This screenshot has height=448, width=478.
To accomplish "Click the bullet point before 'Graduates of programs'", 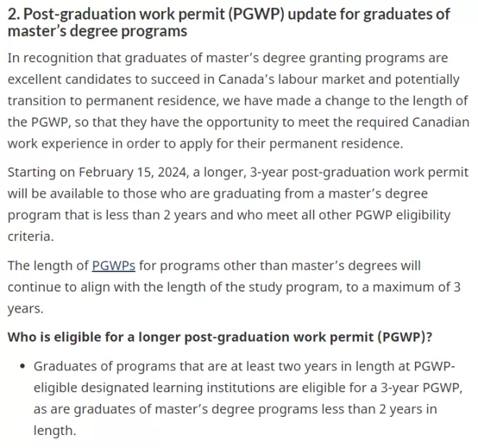I will click(22, 366).
